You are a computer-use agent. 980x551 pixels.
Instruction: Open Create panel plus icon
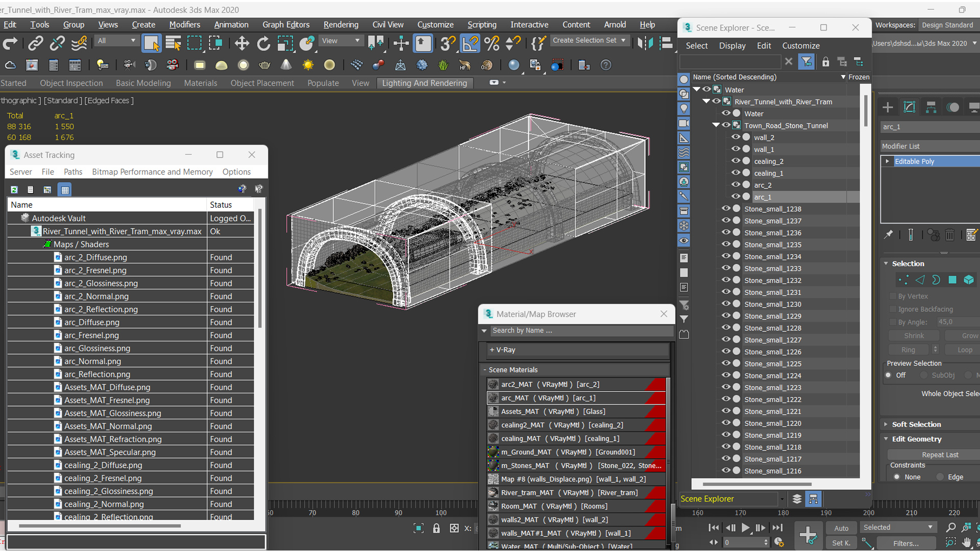tap(888, 107)
